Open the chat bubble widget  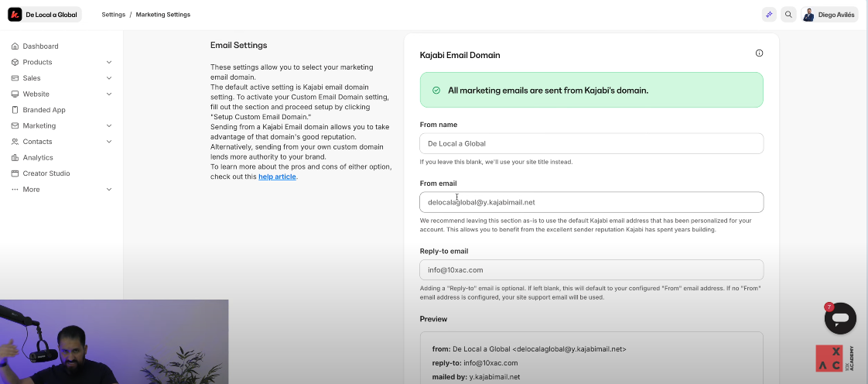840,318
